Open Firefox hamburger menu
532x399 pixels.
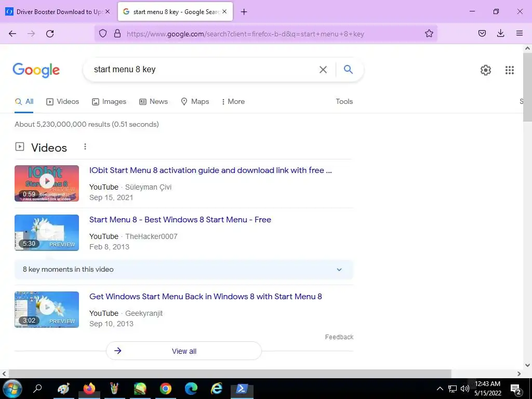click(520, 33)
